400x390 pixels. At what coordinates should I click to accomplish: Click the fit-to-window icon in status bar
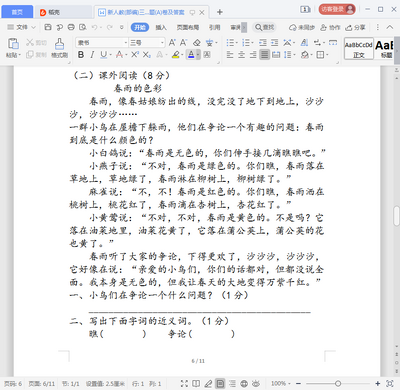pos(389,383)
